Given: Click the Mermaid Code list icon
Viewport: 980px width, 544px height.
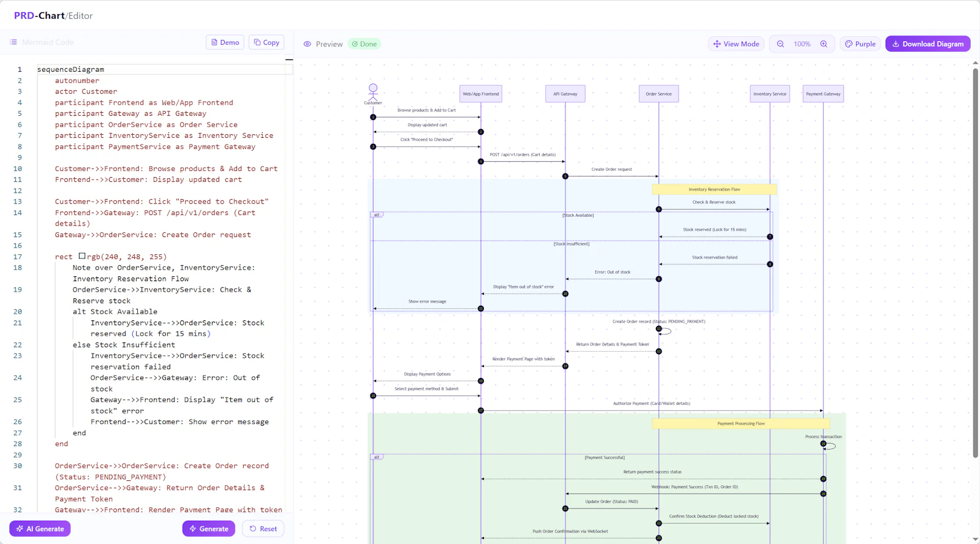Looking at the screenshot, I should coord(13,42).
